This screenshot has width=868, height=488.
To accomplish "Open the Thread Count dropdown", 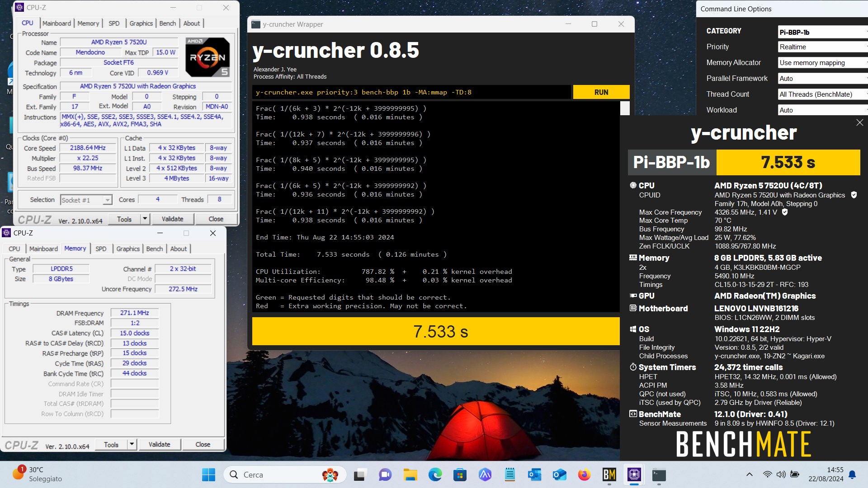I will (823, 94).
